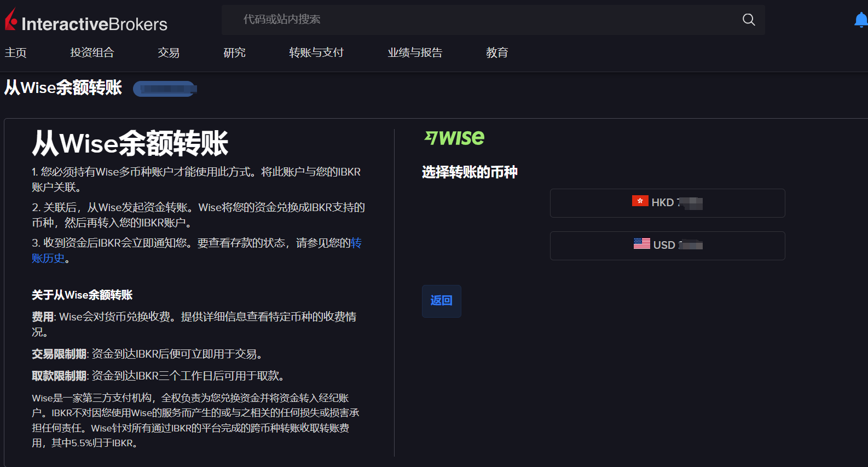Click the Wise第三方支付机构 disclaimer paragraph
Screen dimensions: 868x467
click(195, 421)
